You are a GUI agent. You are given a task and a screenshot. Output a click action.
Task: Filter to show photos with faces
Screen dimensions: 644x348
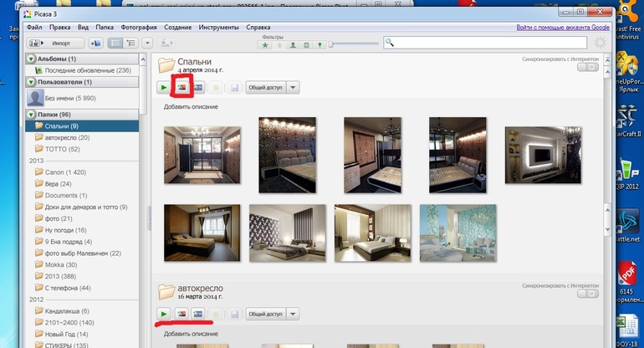[x=292, y=43]
